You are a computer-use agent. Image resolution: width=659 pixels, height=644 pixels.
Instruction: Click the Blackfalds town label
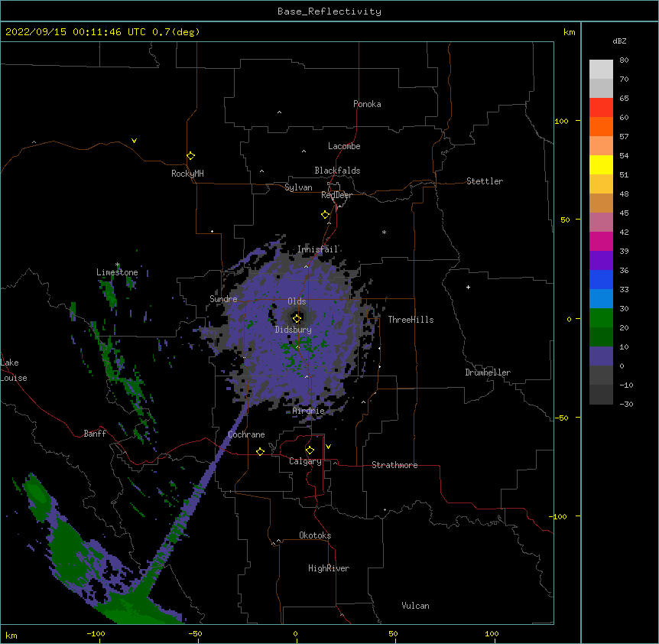[x=337, y=171]
